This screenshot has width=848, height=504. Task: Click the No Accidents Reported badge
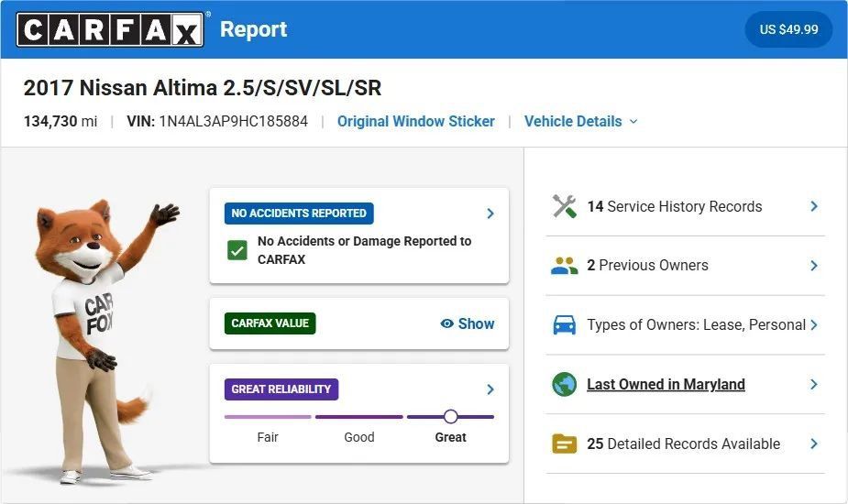tap(299, 214)
